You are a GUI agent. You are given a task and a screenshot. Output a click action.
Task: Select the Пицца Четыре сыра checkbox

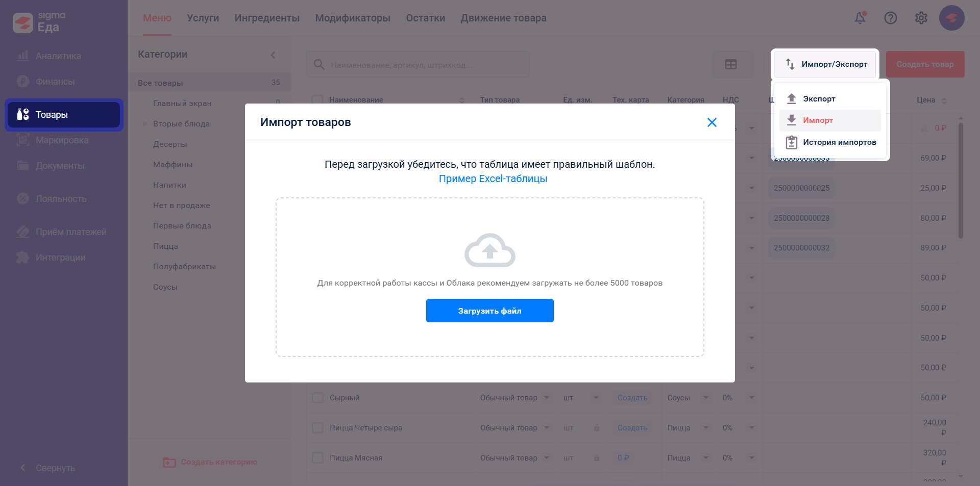point(317,428)
